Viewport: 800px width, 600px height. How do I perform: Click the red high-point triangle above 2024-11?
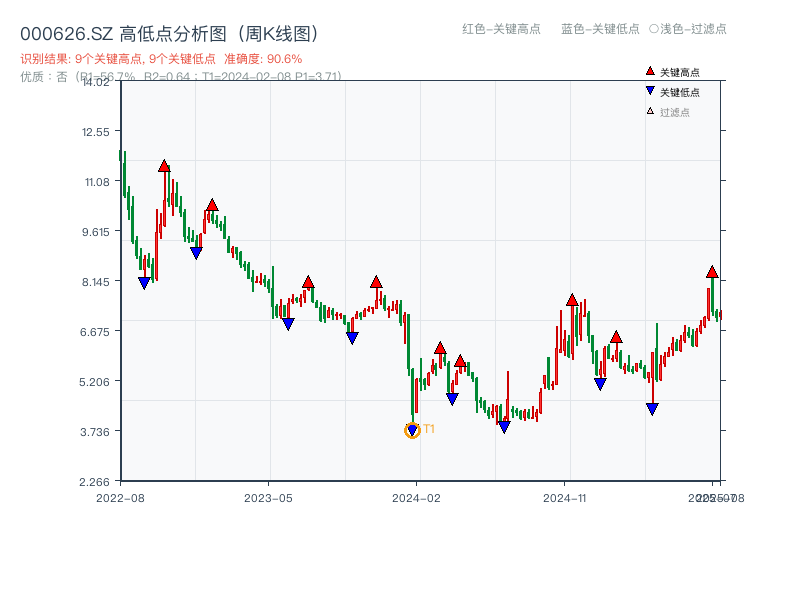pyautogui.click(x=572, y=300)
